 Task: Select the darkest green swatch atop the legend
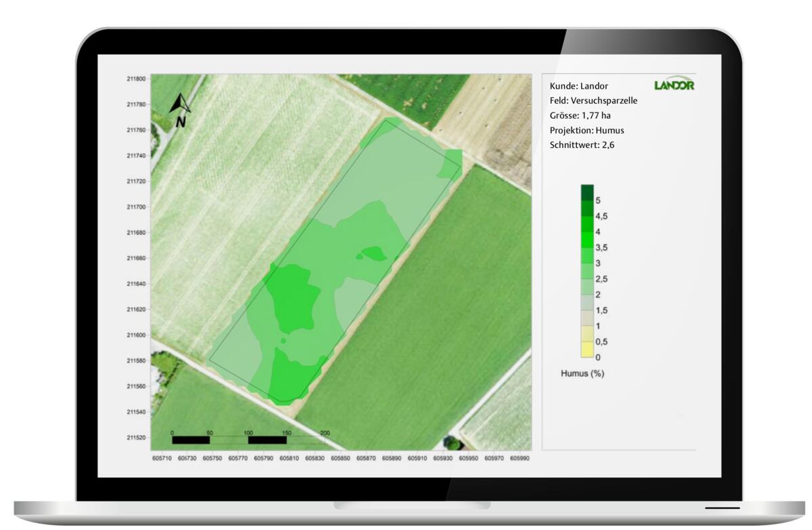click(587, 192)
